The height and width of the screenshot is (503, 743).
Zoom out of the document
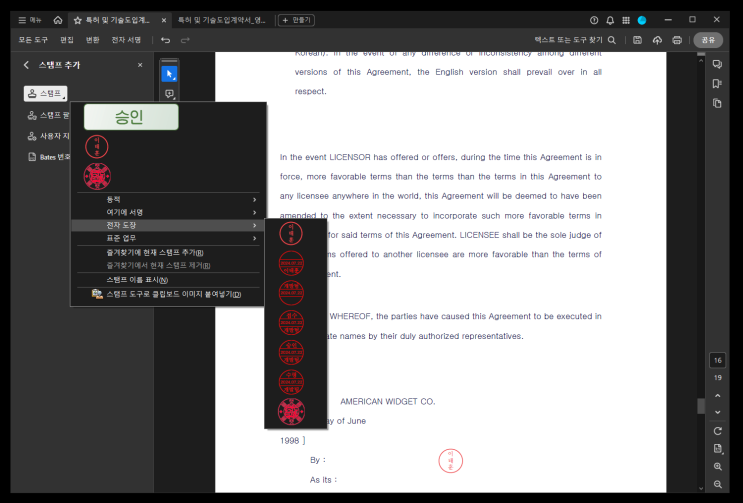pos(717,484)
